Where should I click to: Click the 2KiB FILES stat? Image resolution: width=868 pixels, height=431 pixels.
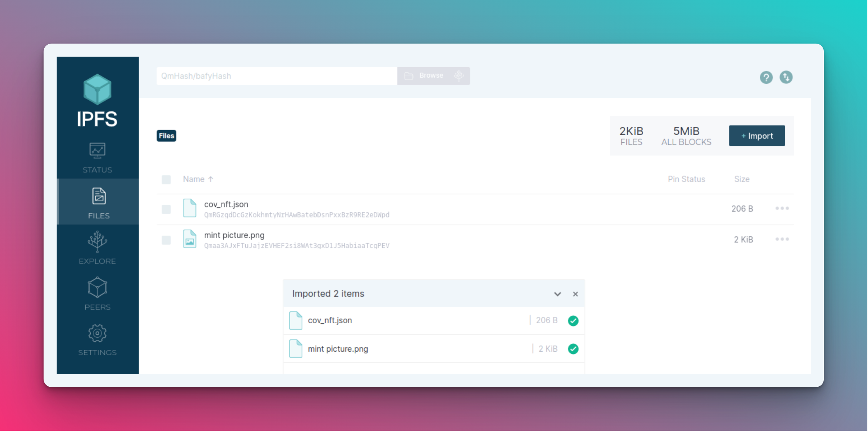tap(631, 136)
